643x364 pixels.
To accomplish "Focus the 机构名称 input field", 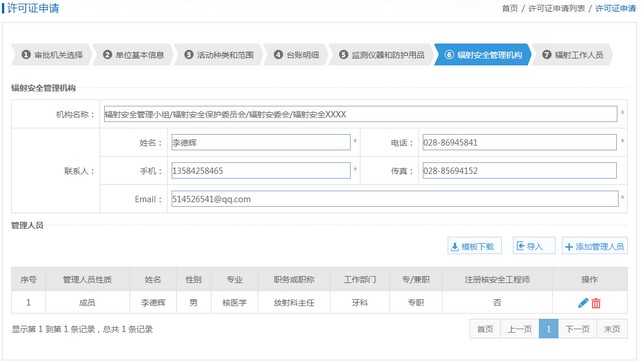I will tap(360, 114).
